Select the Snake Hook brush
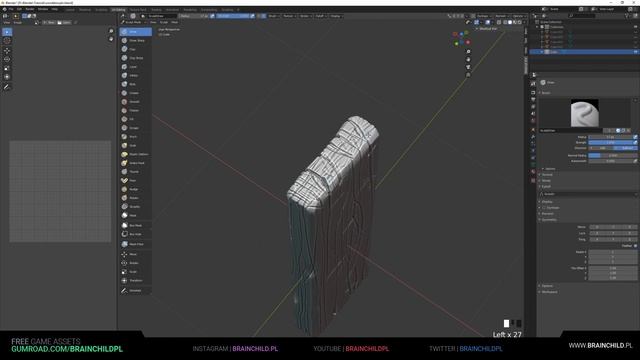This screenshot has height=360, width=640. [136, 163]
